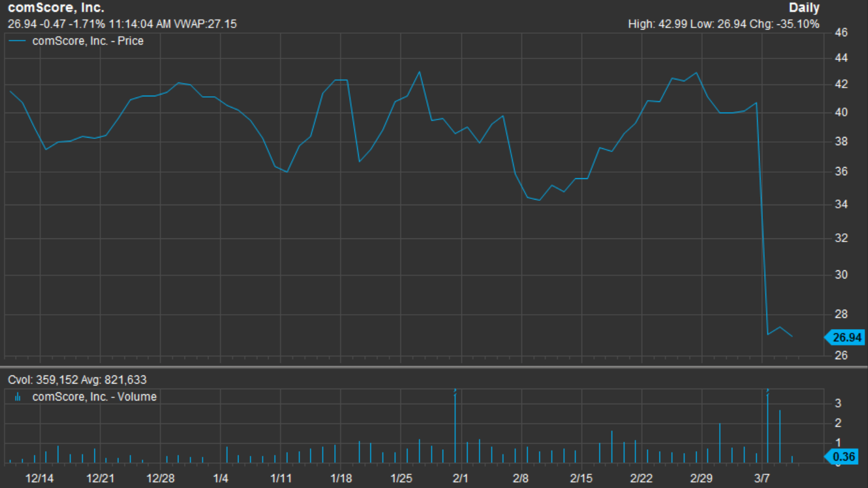Click the "Daily" interval label
The width and height of the screenshot is (868, 488).
pyautogui.click(x=804, y=9)
